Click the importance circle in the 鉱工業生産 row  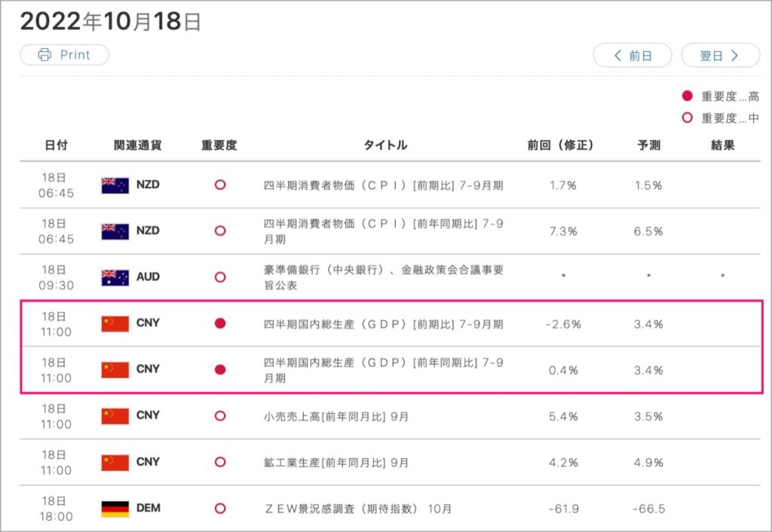click(x=220, y=462)
